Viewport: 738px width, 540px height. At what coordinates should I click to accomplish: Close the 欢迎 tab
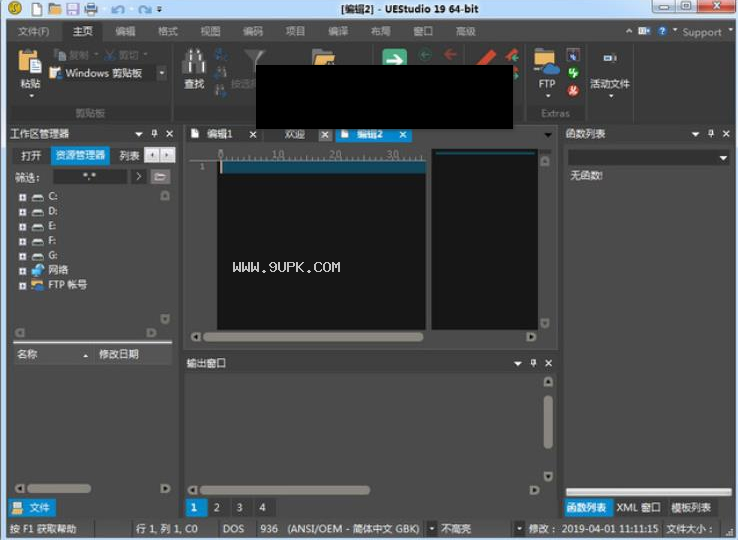click(325, 135)
